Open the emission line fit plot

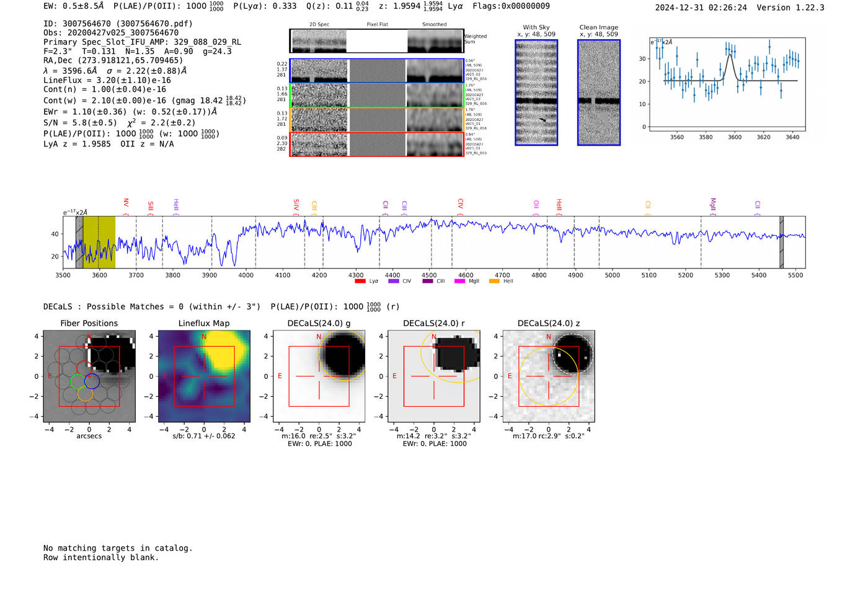[x=727, y=84]
